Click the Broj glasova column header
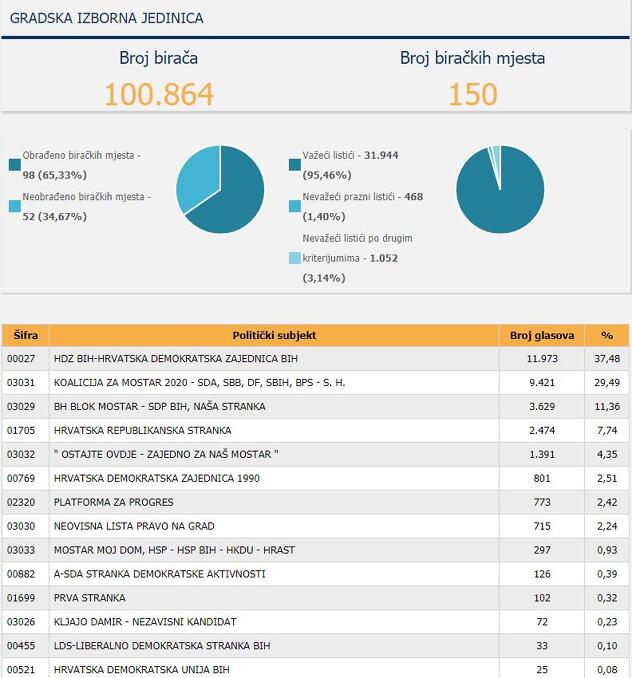This screenshot has height=678, width=632. click(x=541, y=335)
